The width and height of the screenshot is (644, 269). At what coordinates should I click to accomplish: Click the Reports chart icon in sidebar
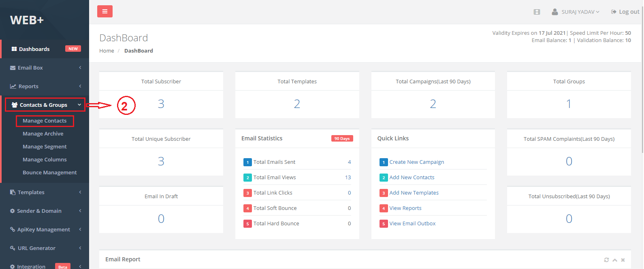point(13,87)
